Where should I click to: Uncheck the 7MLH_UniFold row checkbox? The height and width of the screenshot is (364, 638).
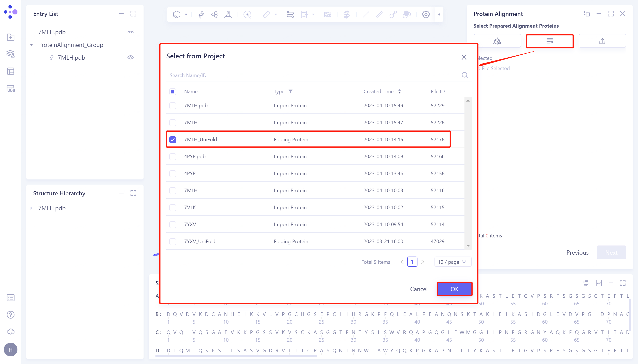pos(173,140)
